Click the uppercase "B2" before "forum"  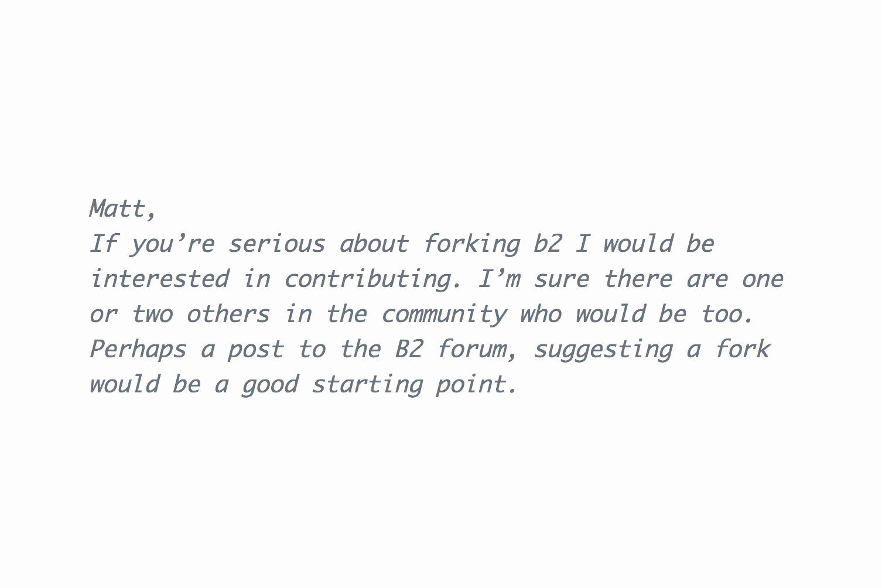[409, 349]
